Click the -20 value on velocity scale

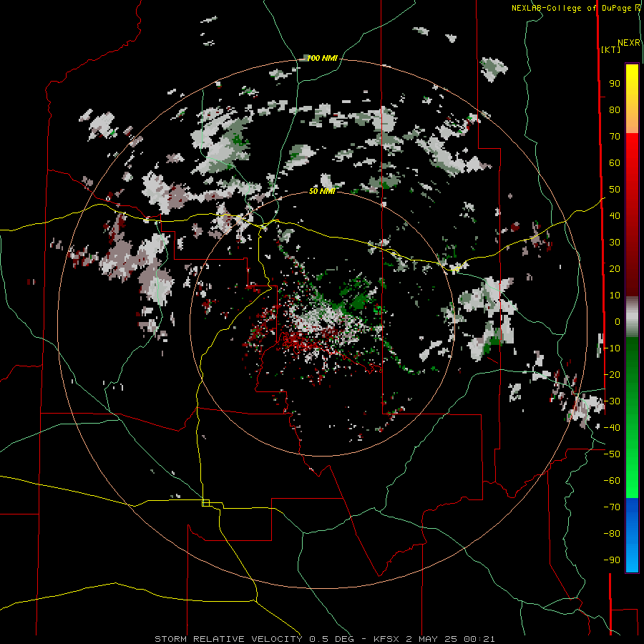612,375
